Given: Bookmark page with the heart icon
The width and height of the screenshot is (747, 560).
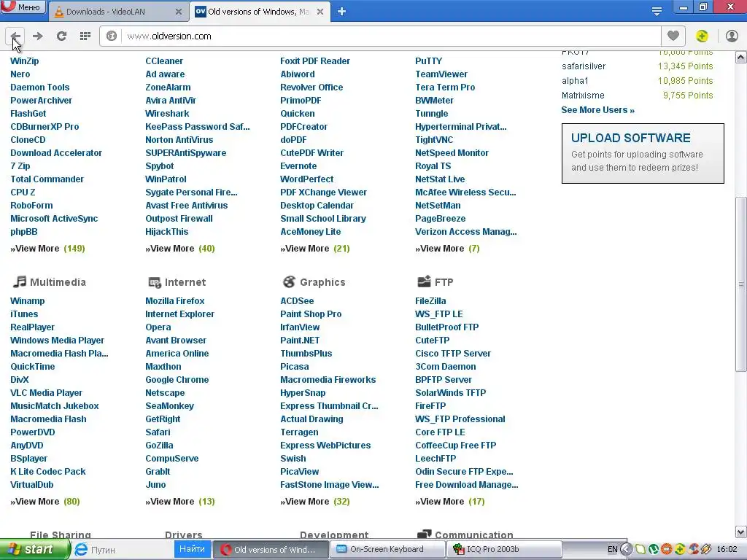Looking at the screenshot, I should pos(673,36).
